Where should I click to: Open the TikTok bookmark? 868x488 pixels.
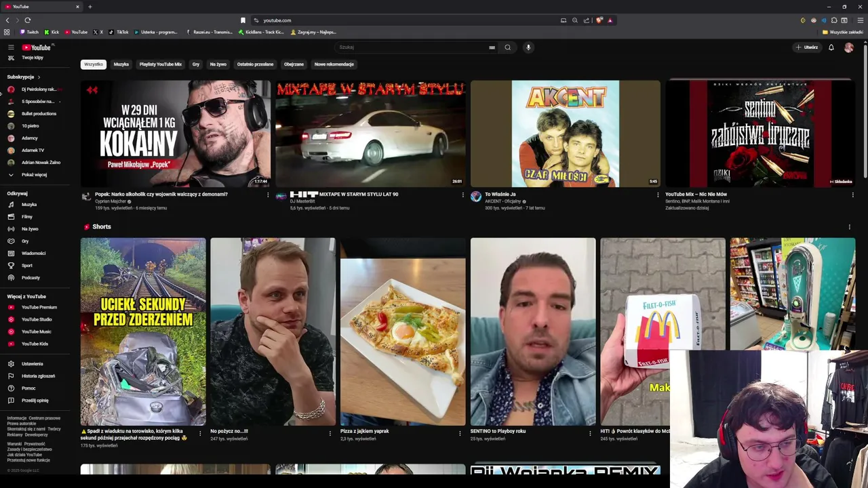point(119,32)
